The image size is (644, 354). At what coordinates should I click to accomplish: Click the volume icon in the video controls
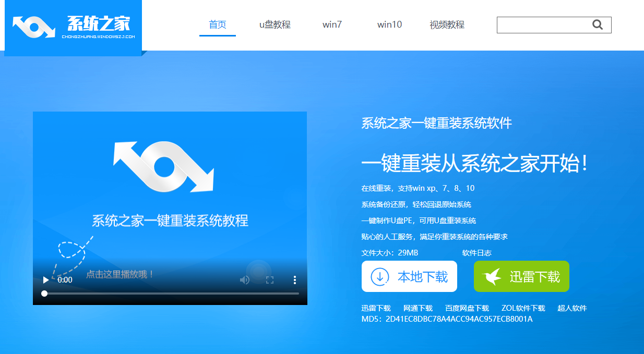coord(244,280)
